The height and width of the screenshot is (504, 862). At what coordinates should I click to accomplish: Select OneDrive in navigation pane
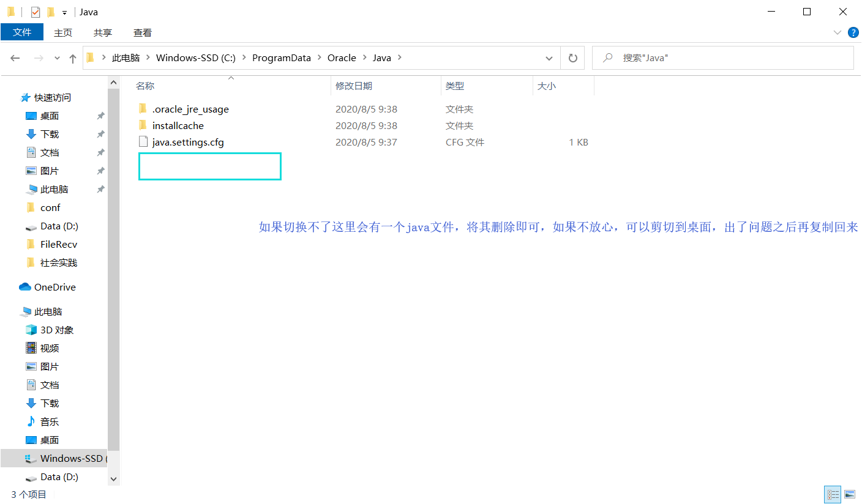[x=55, y=287]
